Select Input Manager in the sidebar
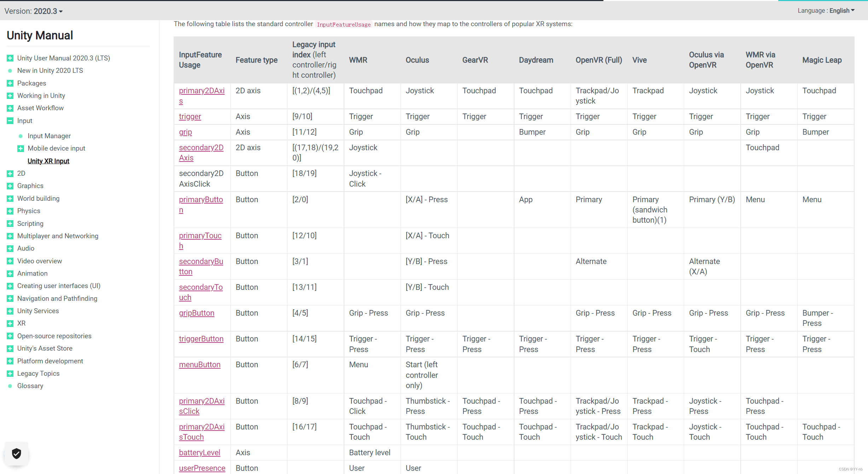The image size is (868, 474). point(49,136)
